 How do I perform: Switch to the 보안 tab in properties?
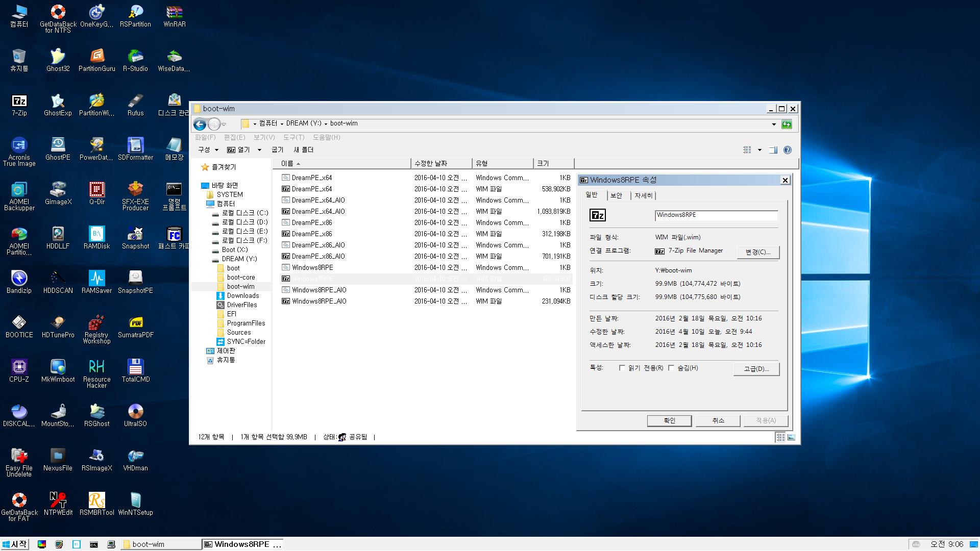[x=616, y=195]
